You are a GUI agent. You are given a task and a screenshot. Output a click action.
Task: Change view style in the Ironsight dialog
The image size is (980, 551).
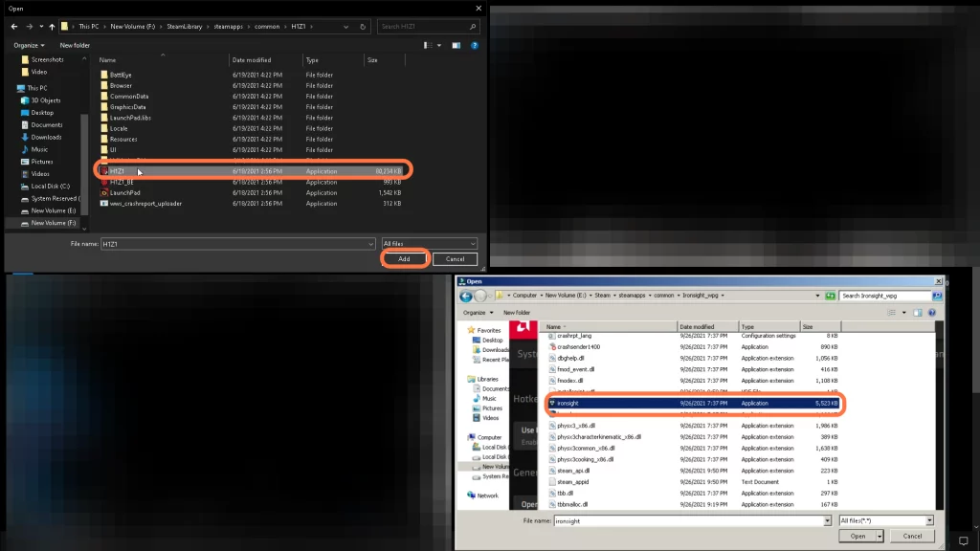pos(892,313)
